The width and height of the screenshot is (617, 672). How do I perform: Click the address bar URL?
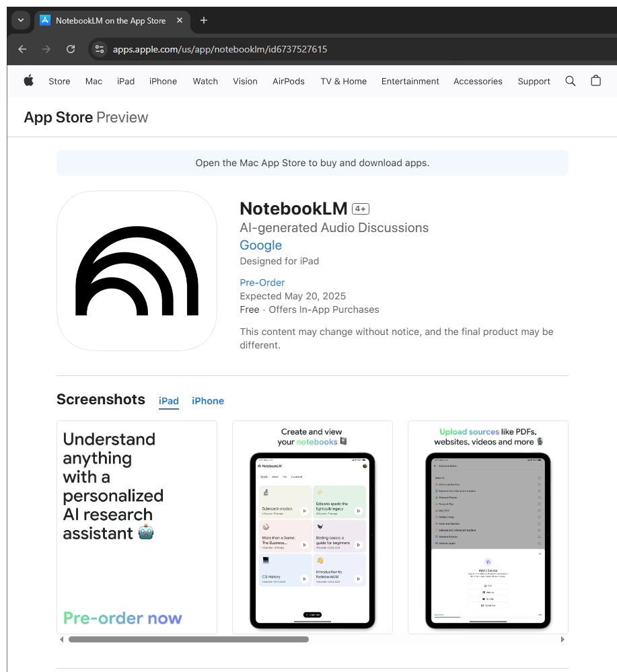pyautogui.click(x=220, y=49)
